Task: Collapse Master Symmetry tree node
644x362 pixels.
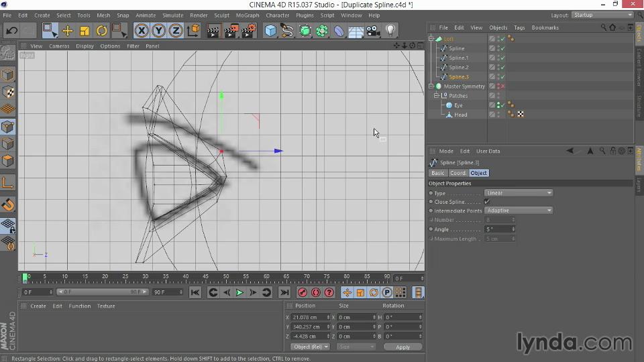Action: [x=431, y=86]
